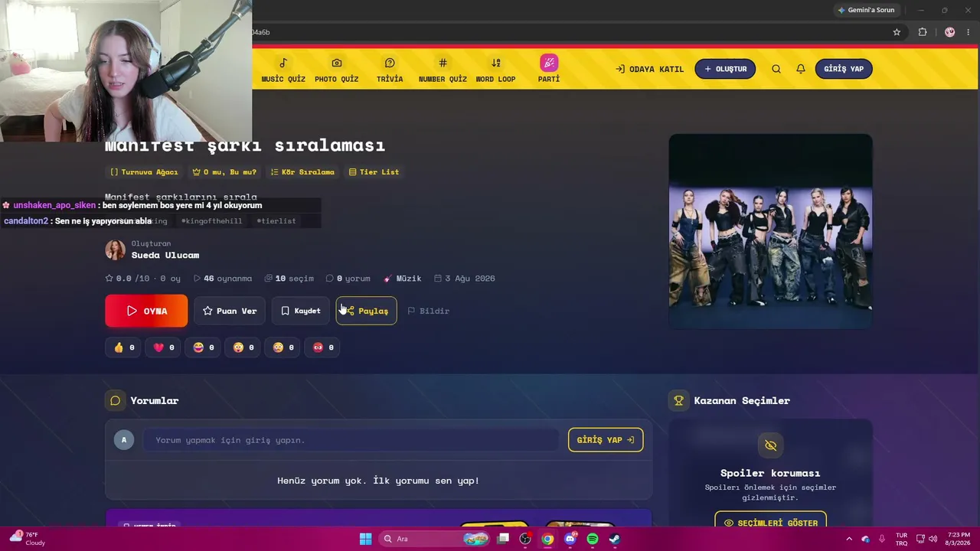Viewport: 980px width, 551px height.
Task: Open the taskbar weather widget
Action: coord(27,539)
